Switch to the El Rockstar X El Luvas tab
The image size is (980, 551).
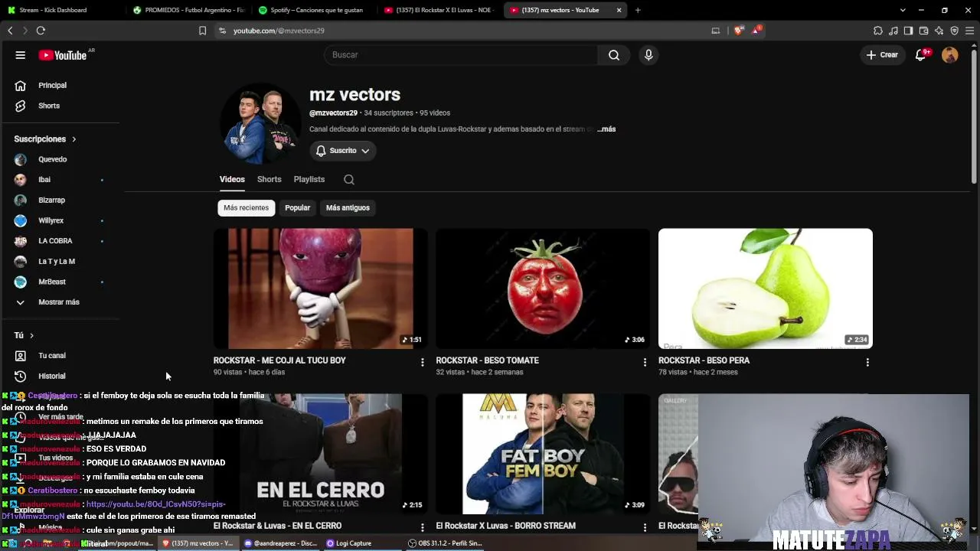point(439,10)
